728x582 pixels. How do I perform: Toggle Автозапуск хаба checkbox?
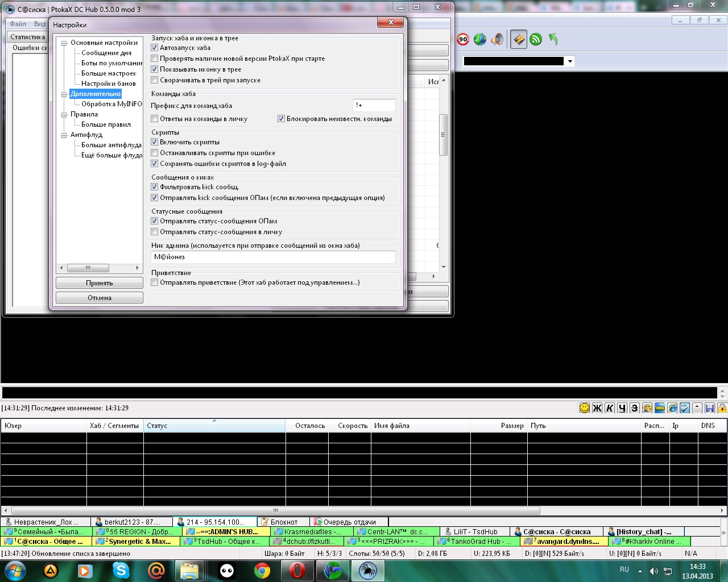(x=154, y=48)
